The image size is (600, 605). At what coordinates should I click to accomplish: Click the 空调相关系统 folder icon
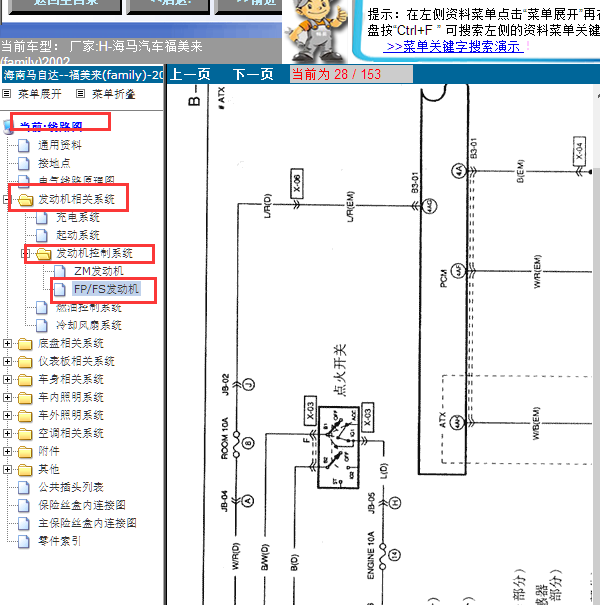[25, 434]
